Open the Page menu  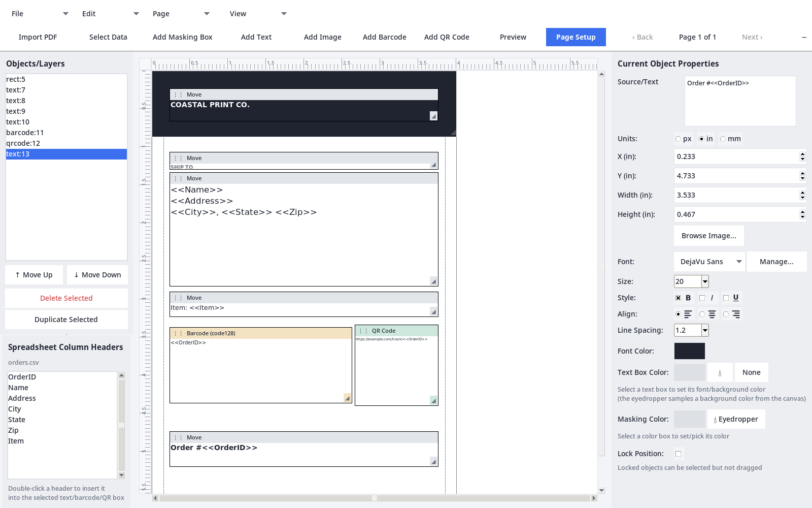(181, 14)
